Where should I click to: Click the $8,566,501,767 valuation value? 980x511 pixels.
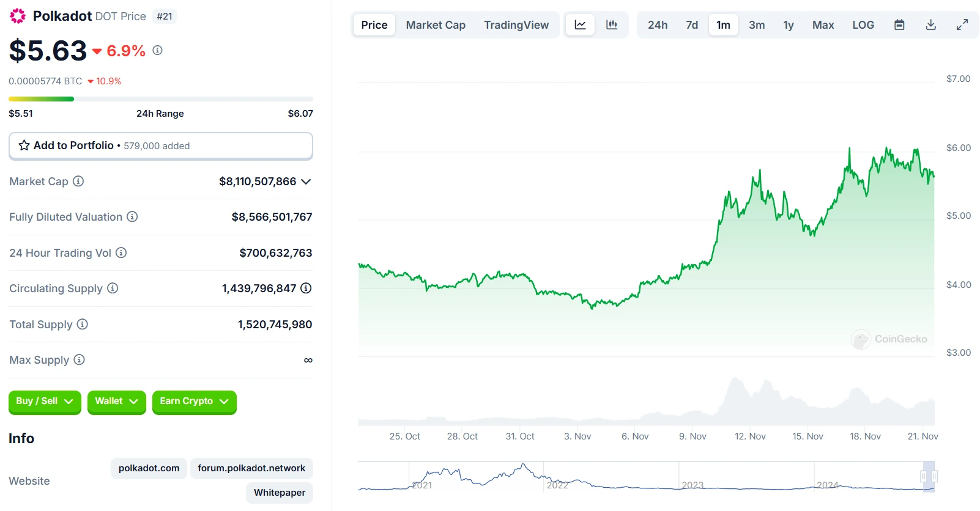(x=272, y=217)
